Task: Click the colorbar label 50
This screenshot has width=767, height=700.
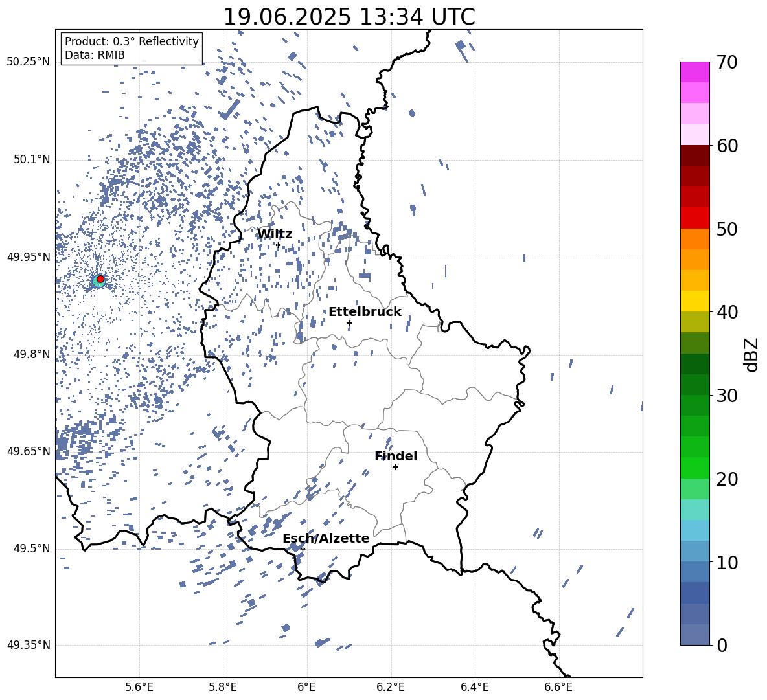Action: (727, 229)
